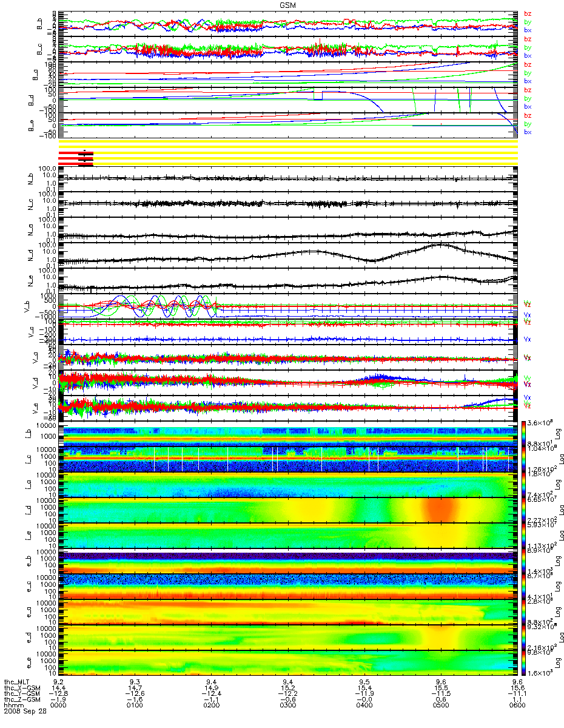Click the Y-GSM value -12.8 at 0000
This screenshot has width=564, height=728.
coord(59,693)
